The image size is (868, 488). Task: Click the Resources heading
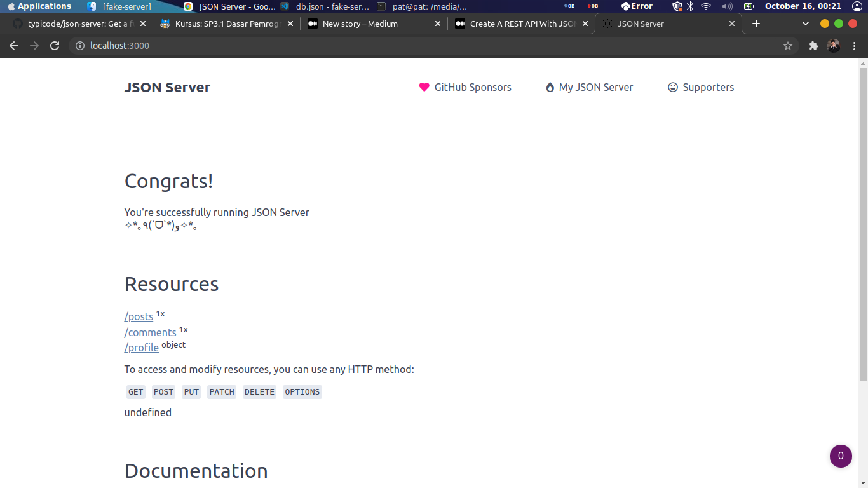172,284
